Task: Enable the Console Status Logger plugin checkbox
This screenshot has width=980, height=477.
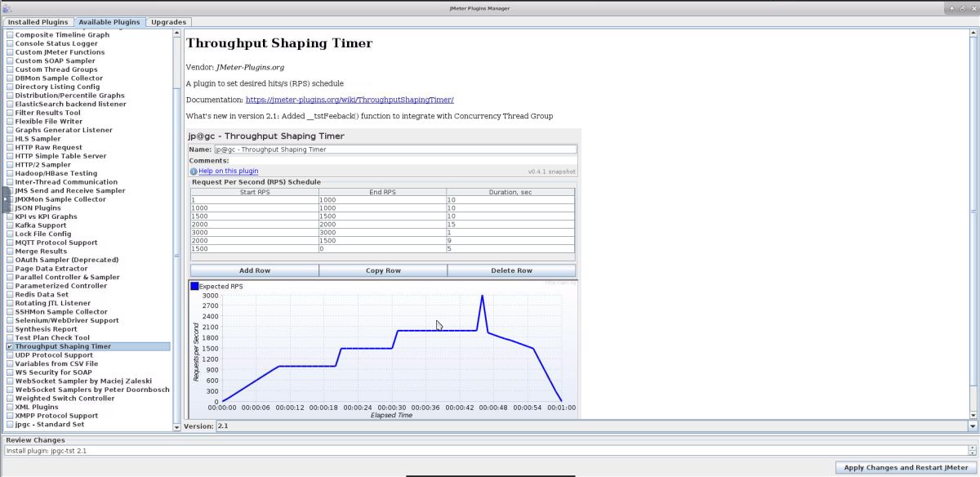Action: click(x=10, y=44)
